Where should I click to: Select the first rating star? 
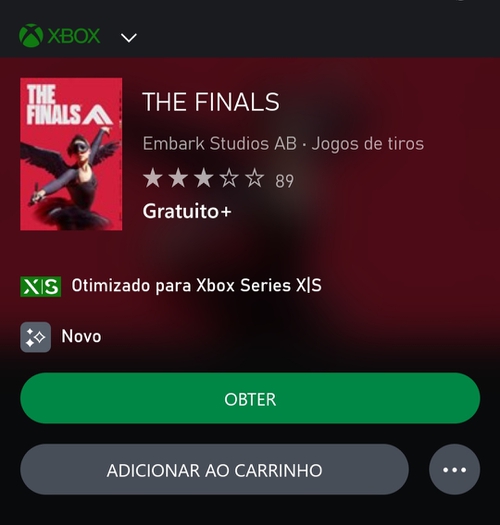[153, 178]
